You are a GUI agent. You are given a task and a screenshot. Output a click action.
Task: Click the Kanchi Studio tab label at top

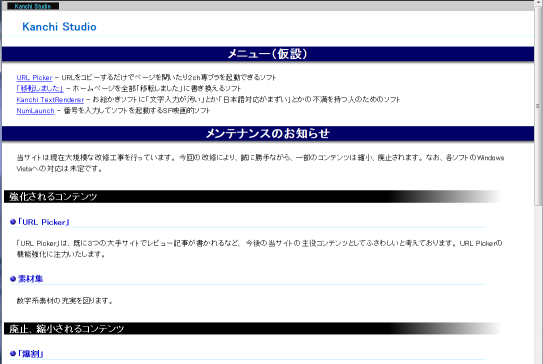[33, 6]
